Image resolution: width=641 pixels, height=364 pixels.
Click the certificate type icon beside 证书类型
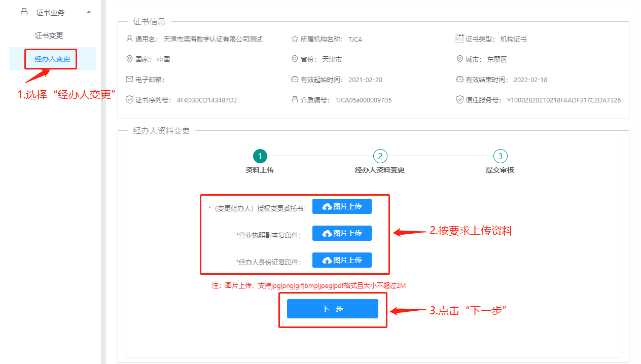pyautogui.click(x=460, y=39)
